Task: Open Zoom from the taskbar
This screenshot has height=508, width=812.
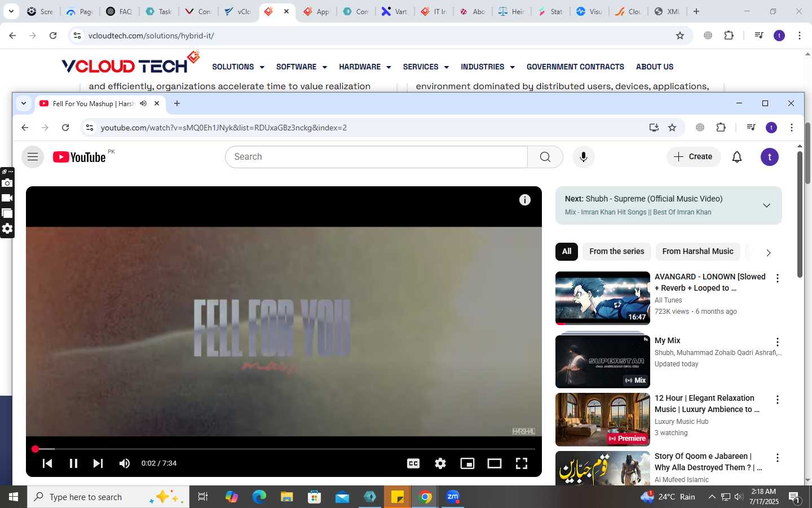Action: [453, 497]
